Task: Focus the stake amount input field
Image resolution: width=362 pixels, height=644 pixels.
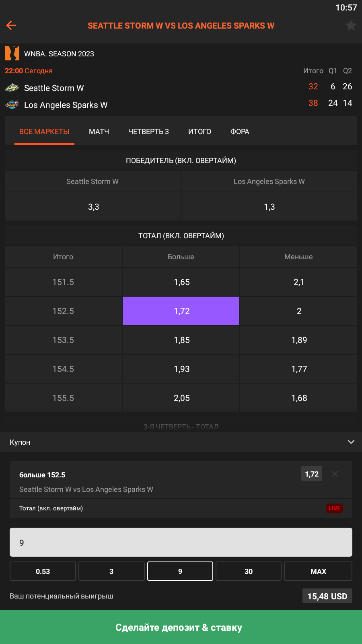Action: (x=181, y=543)
